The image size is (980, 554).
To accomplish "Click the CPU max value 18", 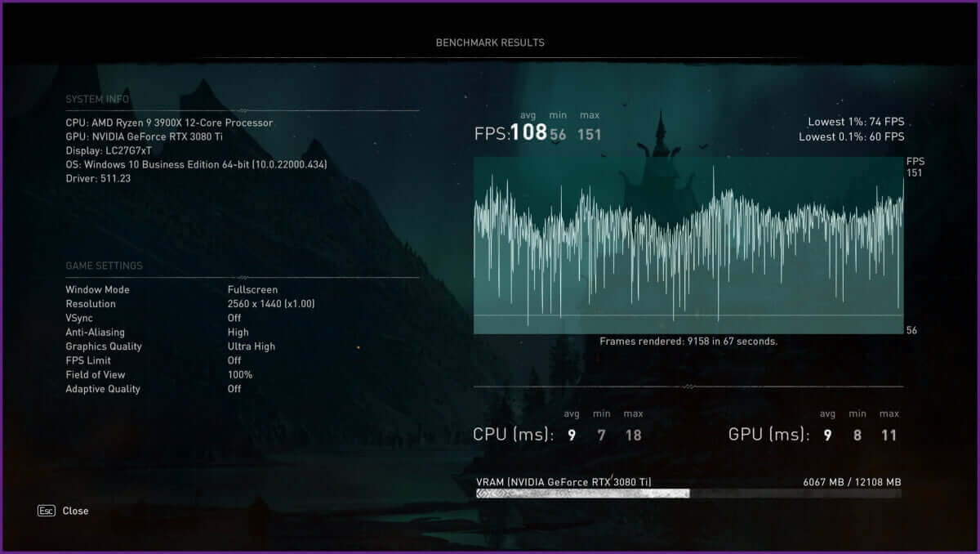I will point(633,436).
